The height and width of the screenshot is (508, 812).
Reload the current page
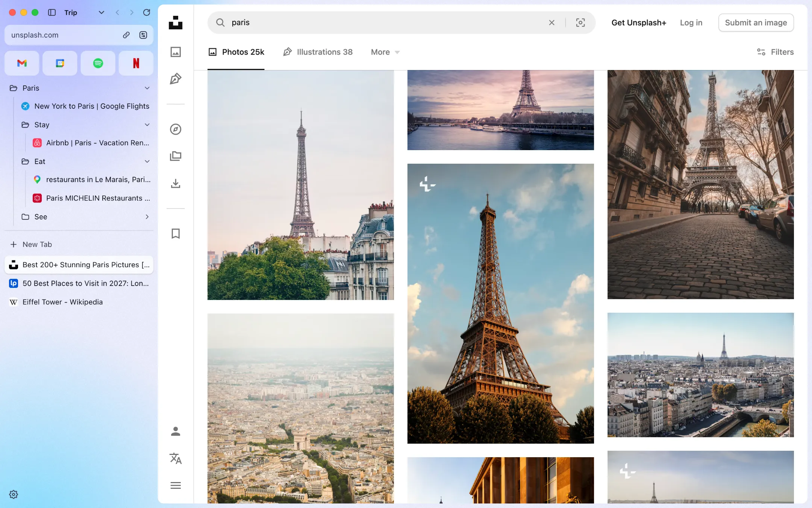pos(147,12)
